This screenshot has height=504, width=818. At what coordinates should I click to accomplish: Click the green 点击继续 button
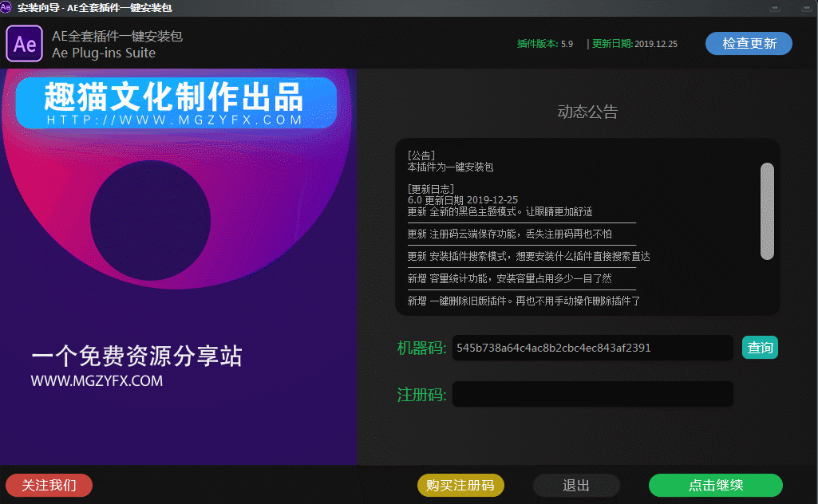tap(715, 485)
